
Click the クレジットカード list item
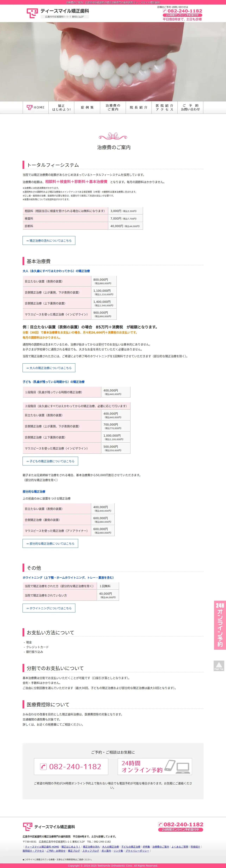pos(37,647)
